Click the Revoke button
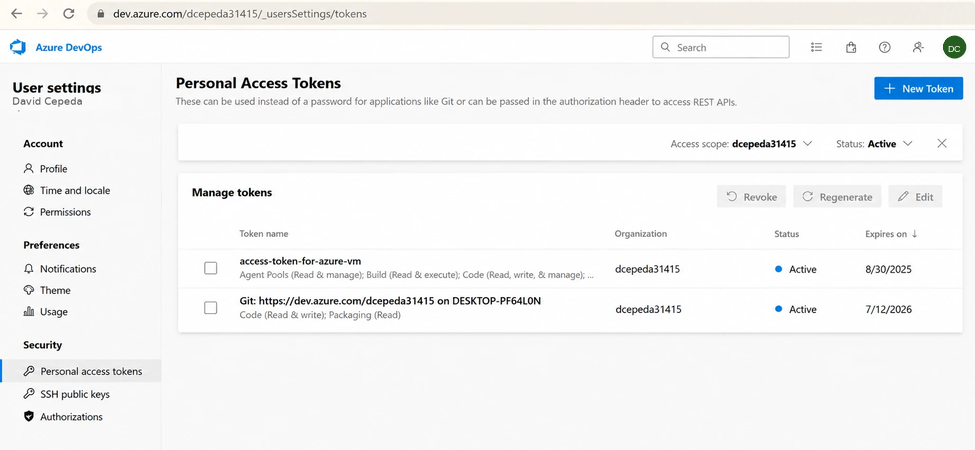 [x=751, y=196]
